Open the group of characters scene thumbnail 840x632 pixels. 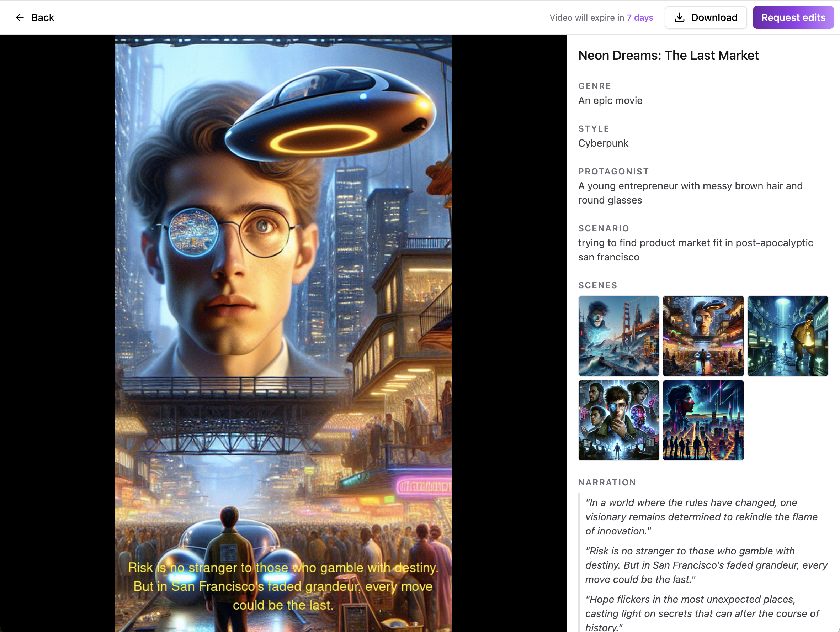pos(618,420)
